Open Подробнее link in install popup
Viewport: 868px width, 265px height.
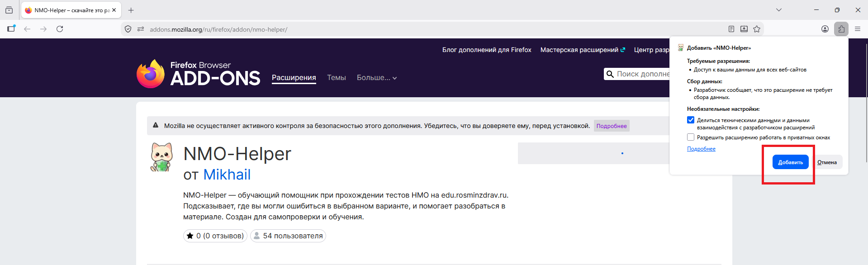701,149
